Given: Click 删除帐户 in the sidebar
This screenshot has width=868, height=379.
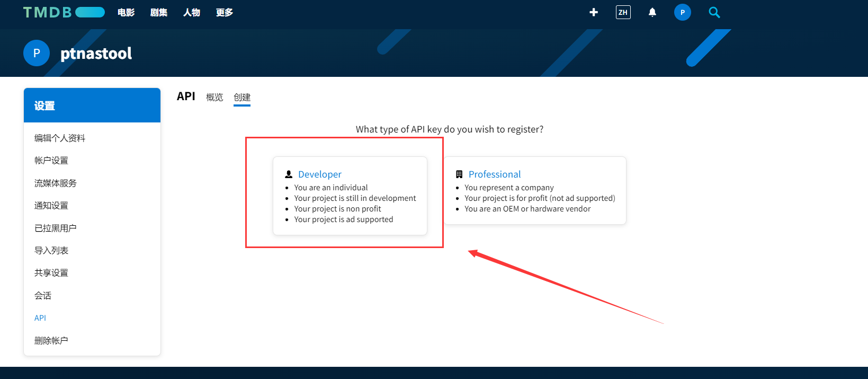Looking at the screenshot, I should pos(51,340).
